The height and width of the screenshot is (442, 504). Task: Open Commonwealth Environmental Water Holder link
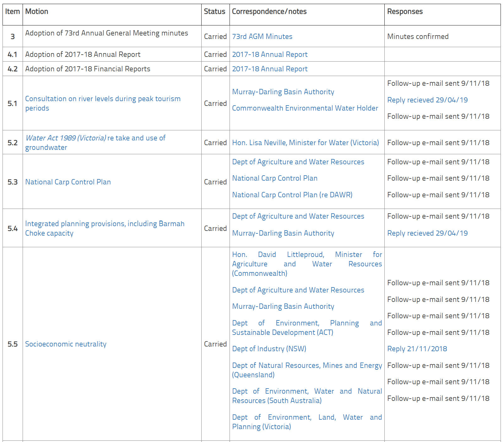coord(305,108)
